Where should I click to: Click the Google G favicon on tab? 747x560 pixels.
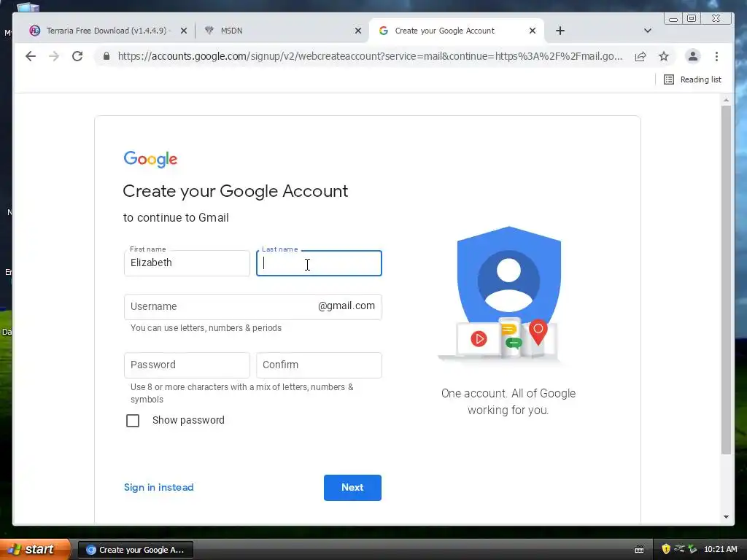pyautogui.click(x=384, y=31)
